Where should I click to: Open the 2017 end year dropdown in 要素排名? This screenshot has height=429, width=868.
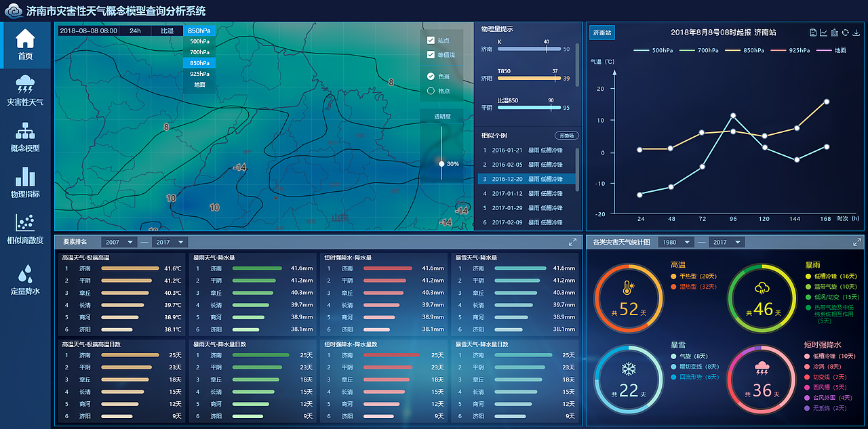tap(170, 242)
